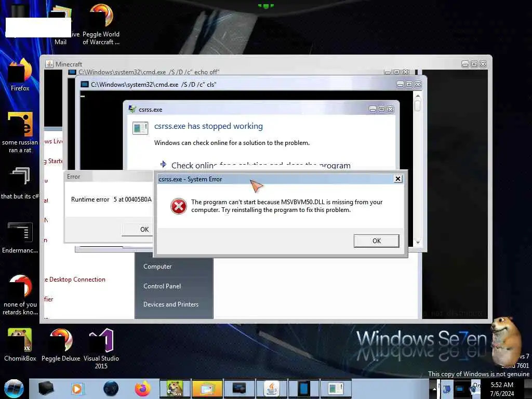Image resolution: width=532 pixels, height=399 pixels.
Task: Open Control Panel in Start menu
Action: coord(162,286)
